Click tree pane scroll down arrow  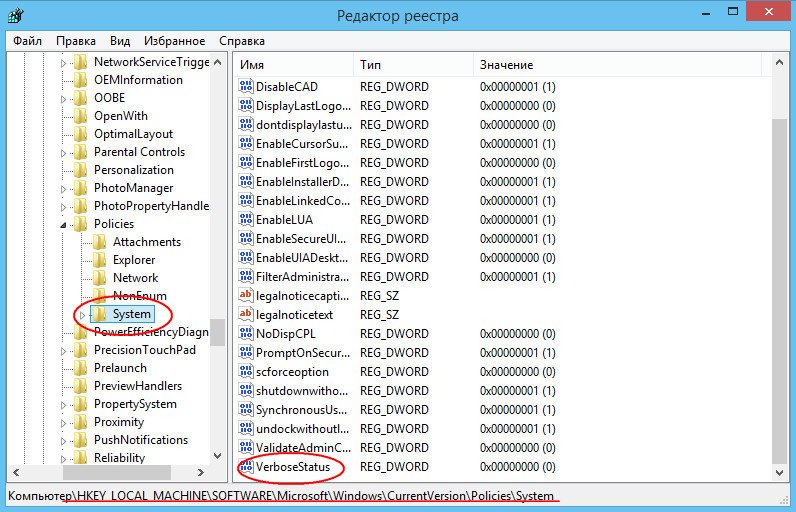pos(217,456)
